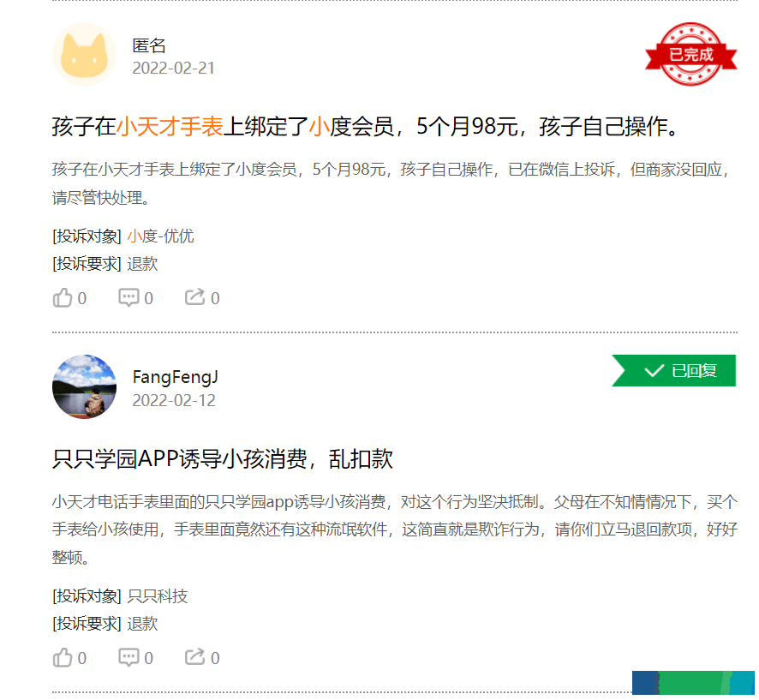
Task: Click the blue-green floating widget at bottom right
Action: (x=693, y=683)
